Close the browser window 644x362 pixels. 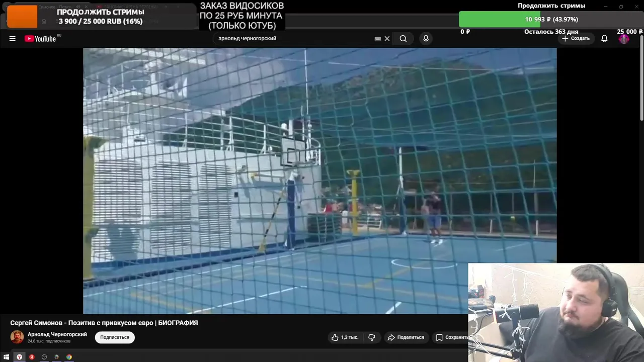(636, 7)
